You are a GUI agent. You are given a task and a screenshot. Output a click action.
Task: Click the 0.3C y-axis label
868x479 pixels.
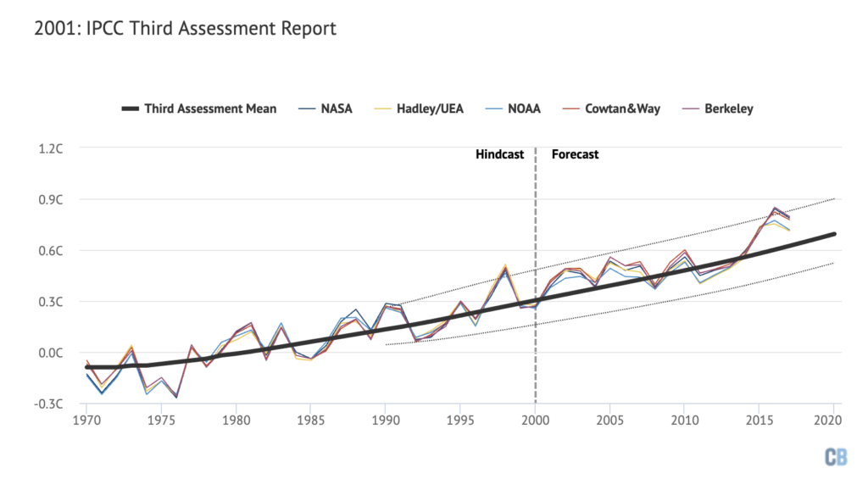pyautogui.click(x=50, y=302)
